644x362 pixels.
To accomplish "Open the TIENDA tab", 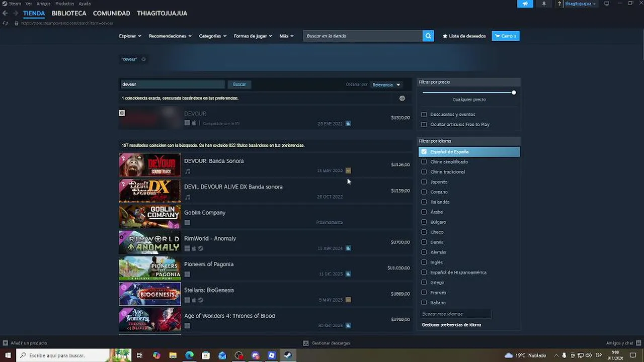I will pos(34,13).
